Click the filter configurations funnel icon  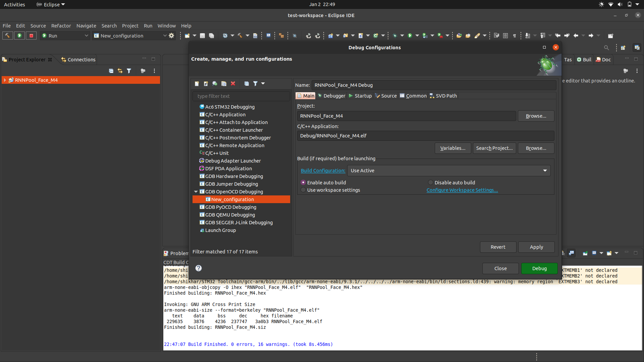click(x=255, y=84)
